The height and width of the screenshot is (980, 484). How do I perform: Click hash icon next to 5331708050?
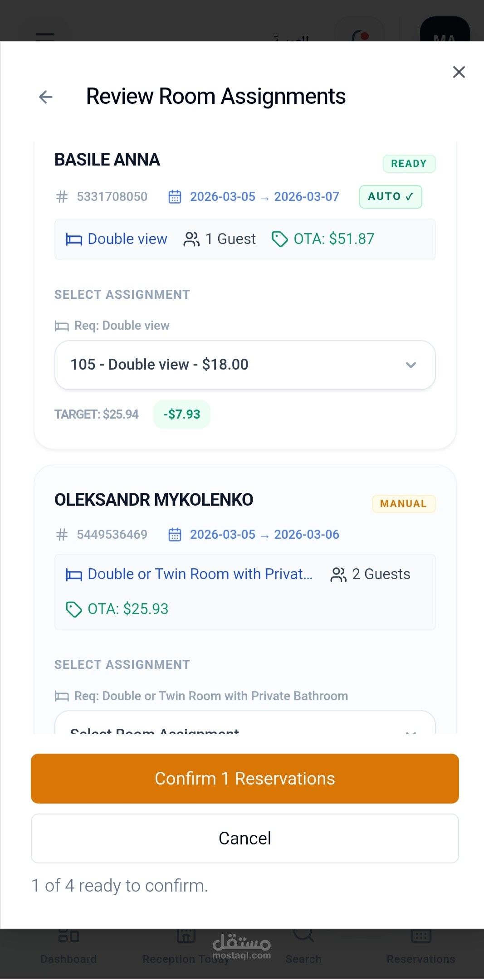coord(62,197)
